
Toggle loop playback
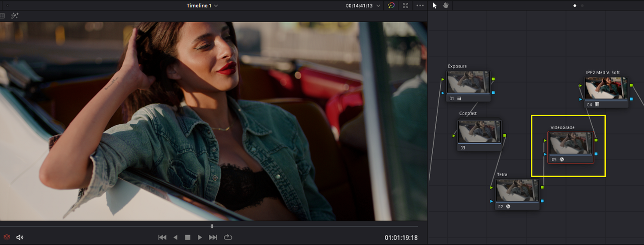228,237
